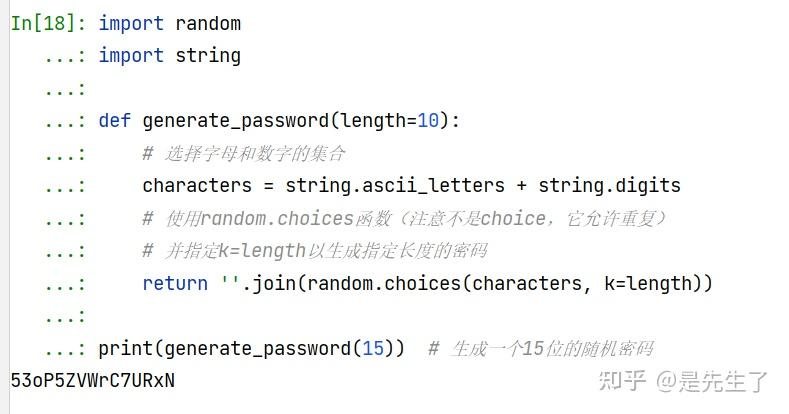The width and height of the screenshot is (789, 414).
Task: Place cursor on generate_password function name
Action: pyautogui.click(x=240, y=121)
